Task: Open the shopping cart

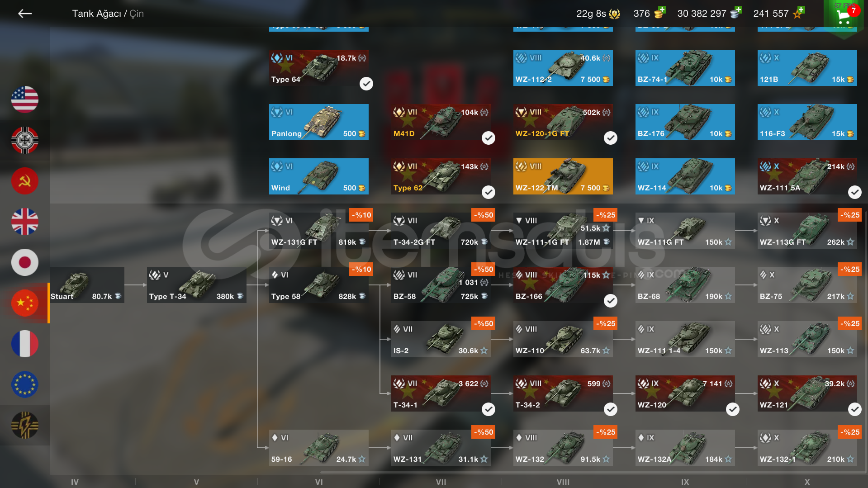Action: coord(844,16)
